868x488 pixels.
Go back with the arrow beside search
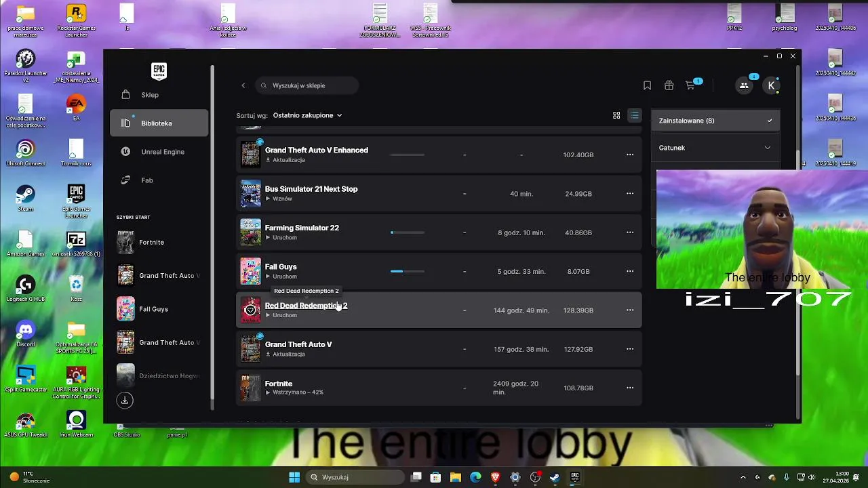(243, 85)
